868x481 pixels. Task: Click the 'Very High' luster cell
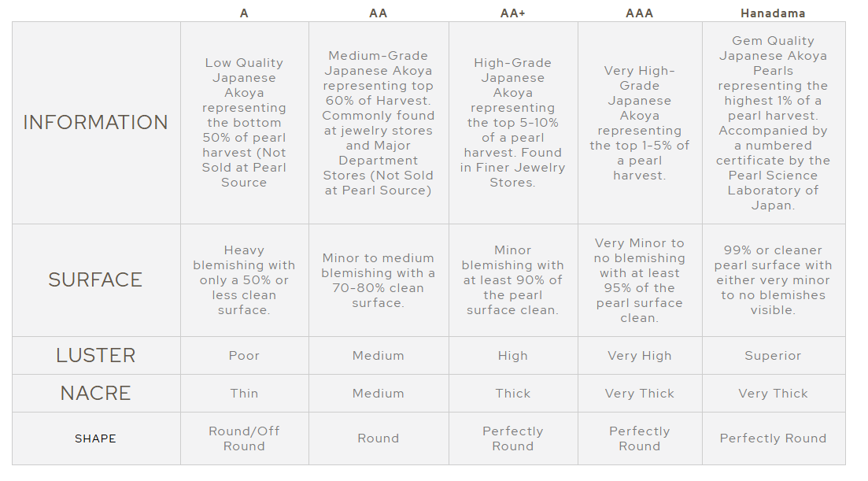tap(639, 355)
